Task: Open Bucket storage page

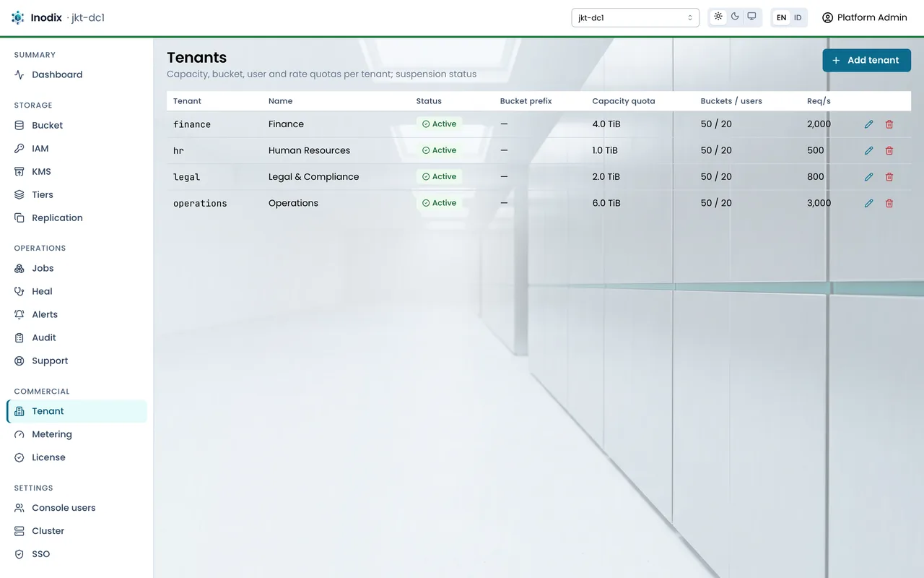Action: tap(77, 125)
